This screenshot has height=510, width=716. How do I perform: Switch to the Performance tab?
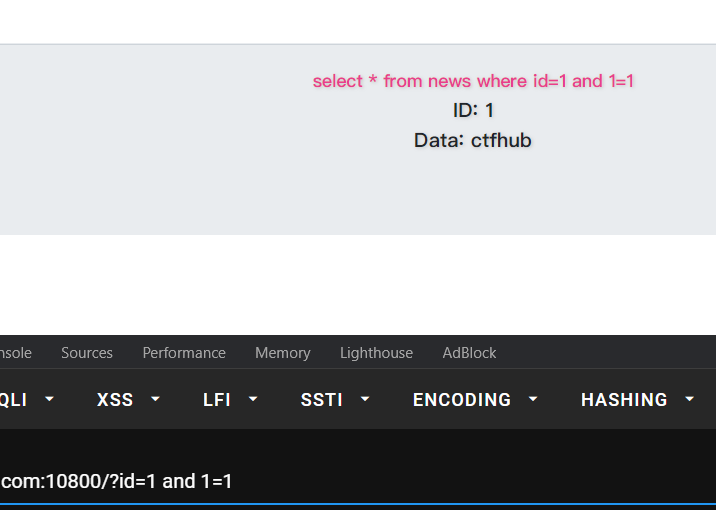(184, 352)
